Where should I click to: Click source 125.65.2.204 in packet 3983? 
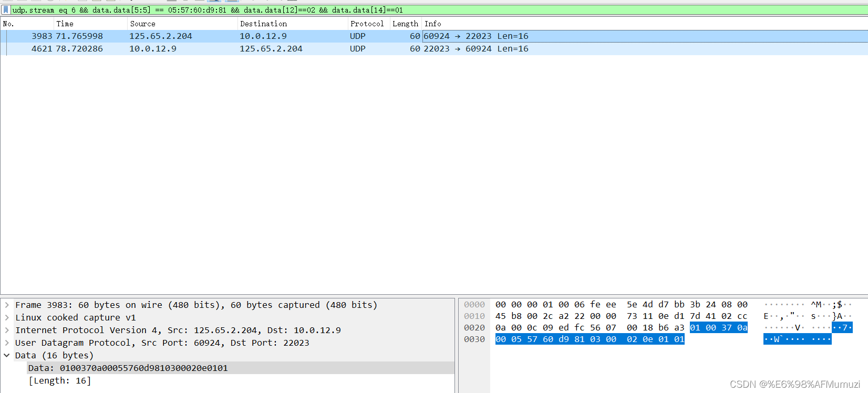[161, 36]
